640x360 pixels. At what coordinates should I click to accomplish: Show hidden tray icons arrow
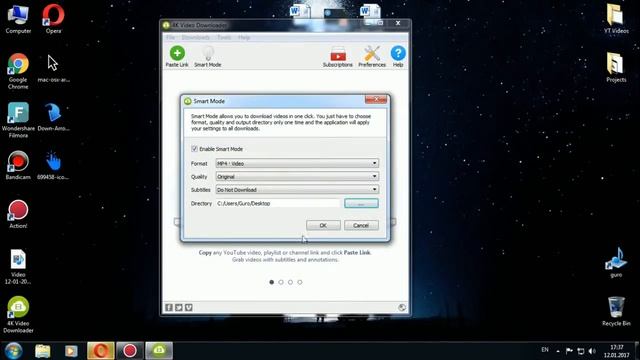pyautogui.click(x=558, y=351)
